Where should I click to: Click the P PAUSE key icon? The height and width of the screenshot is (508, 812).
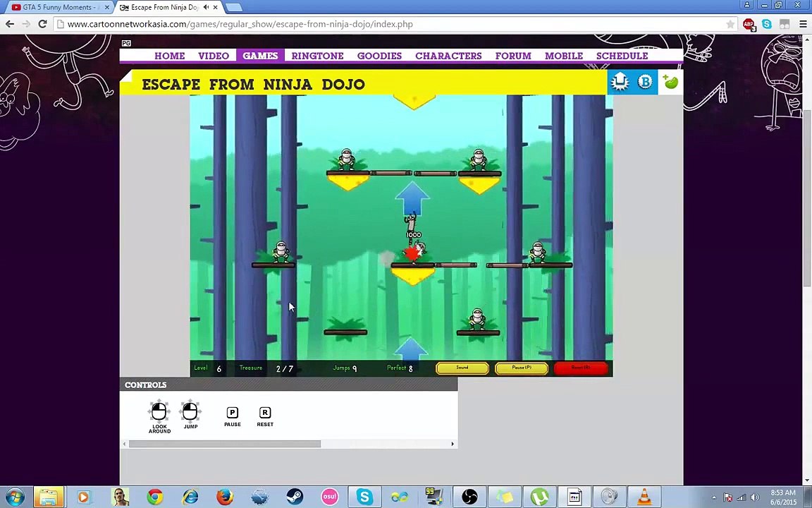[233, 413]
